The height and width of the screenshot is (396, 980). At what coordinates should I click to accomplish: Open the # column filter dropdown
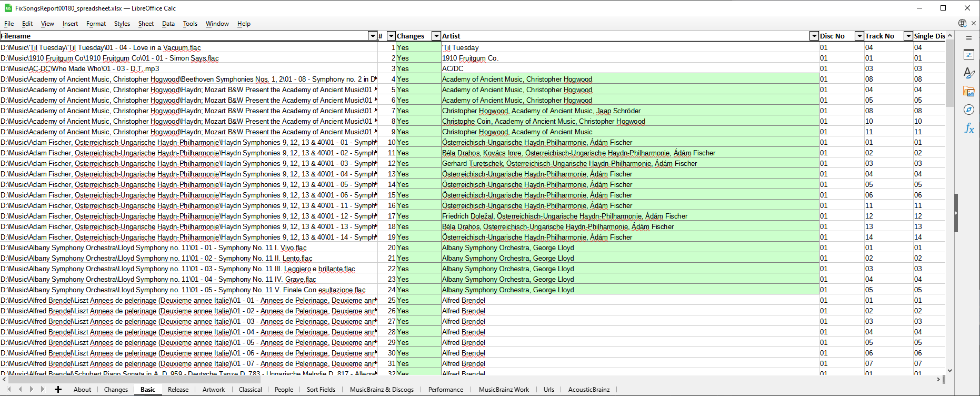coord(391,36)
